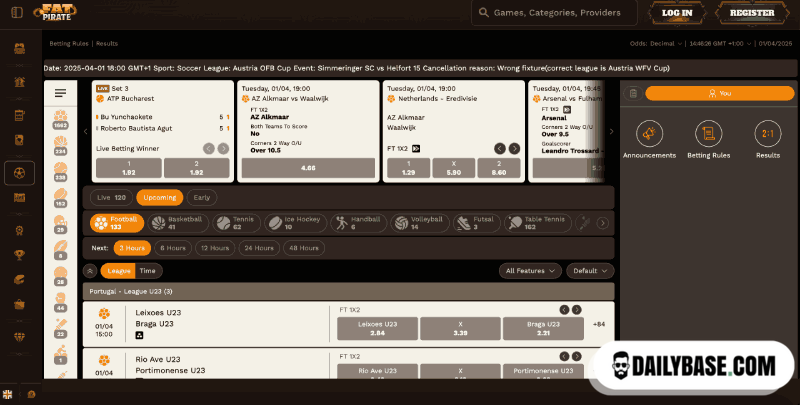Switch grouping toggle to Time

148,271
